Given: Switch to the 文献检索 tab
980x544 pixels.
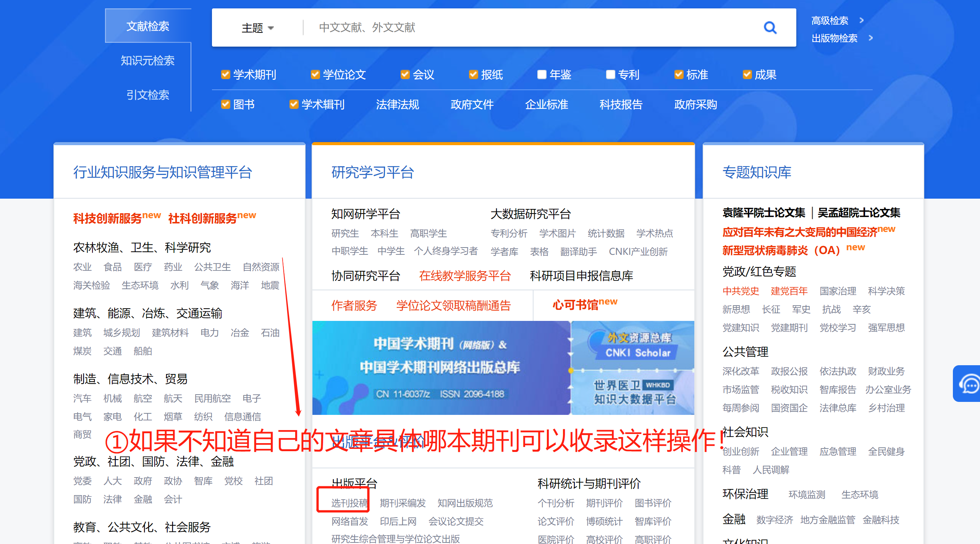Looking at the screenshot, I should click(148, 26).
